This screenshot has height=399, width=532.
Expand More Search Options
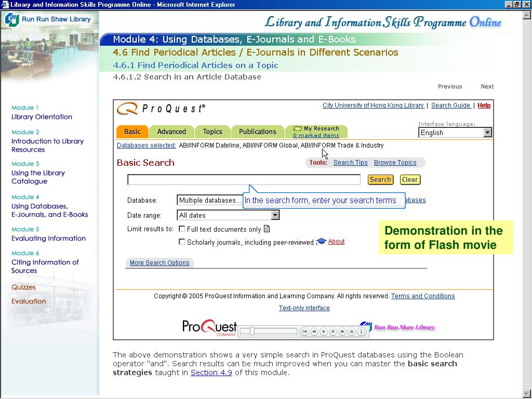159,262
